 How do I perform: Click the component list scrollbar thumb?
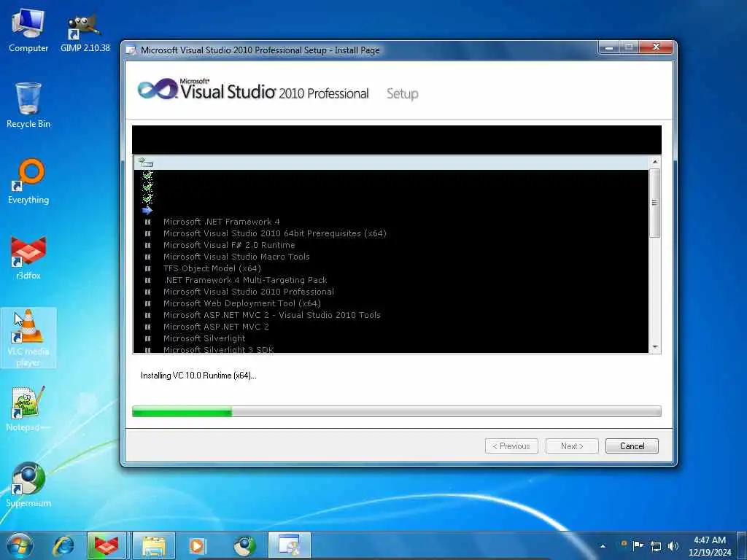[x=654, y=203]
